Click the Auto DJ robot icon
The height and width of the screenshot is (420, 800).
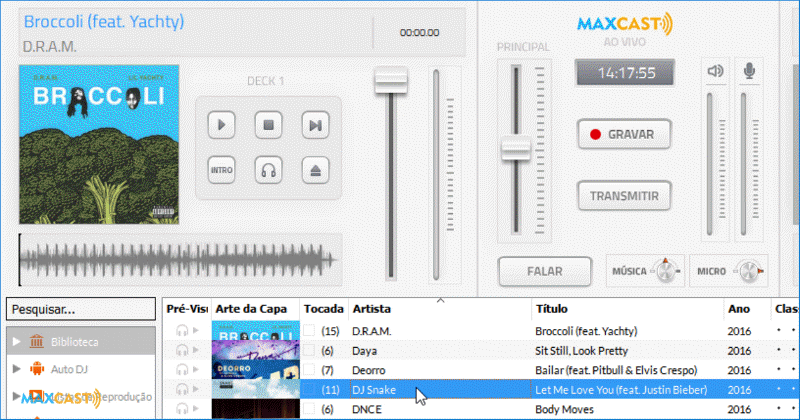pyautogui.click(x=37, y=368)
